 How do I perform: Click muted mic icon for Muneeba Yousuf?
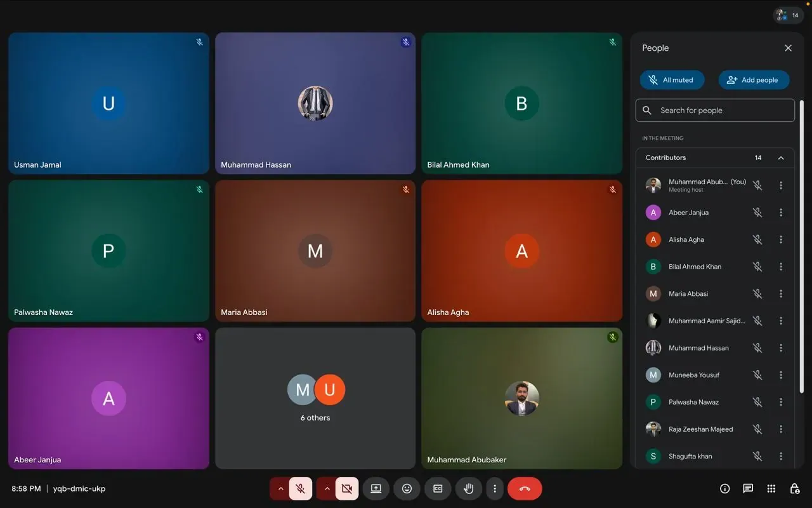[x=757, y=375]
